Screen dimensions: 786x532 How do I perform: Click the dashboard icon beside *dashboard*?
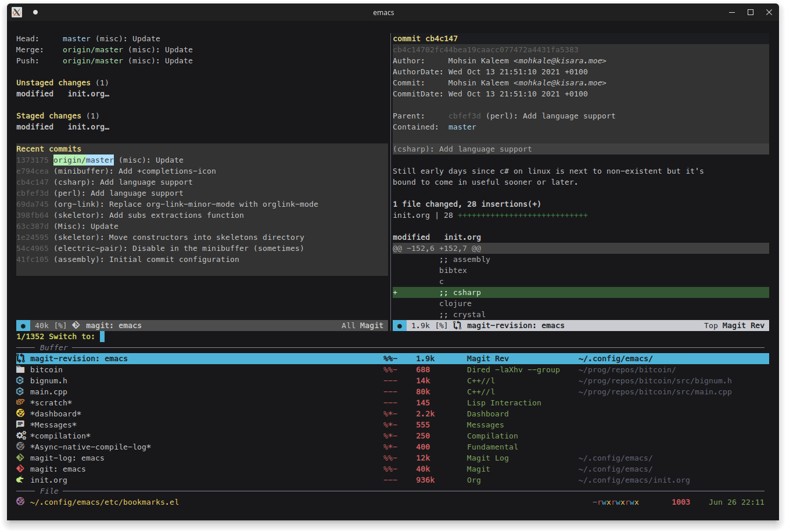[x=20, y=414]
